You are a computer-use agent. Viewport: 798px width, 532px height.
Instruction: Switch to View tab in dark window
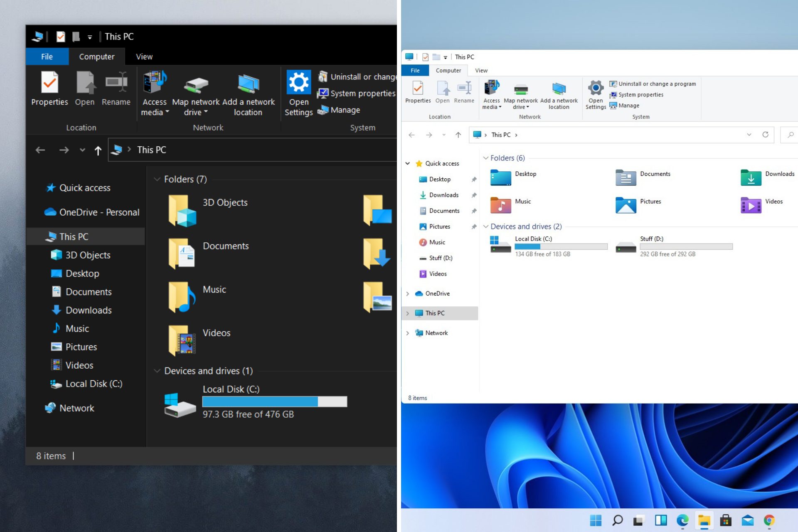point(144,57)
